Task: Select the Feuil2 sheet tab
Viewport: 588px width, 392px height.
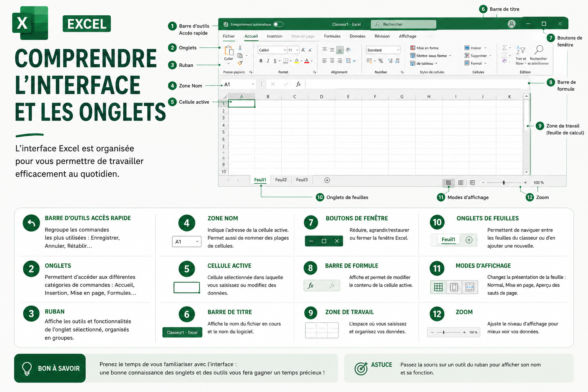Action: 281,180
